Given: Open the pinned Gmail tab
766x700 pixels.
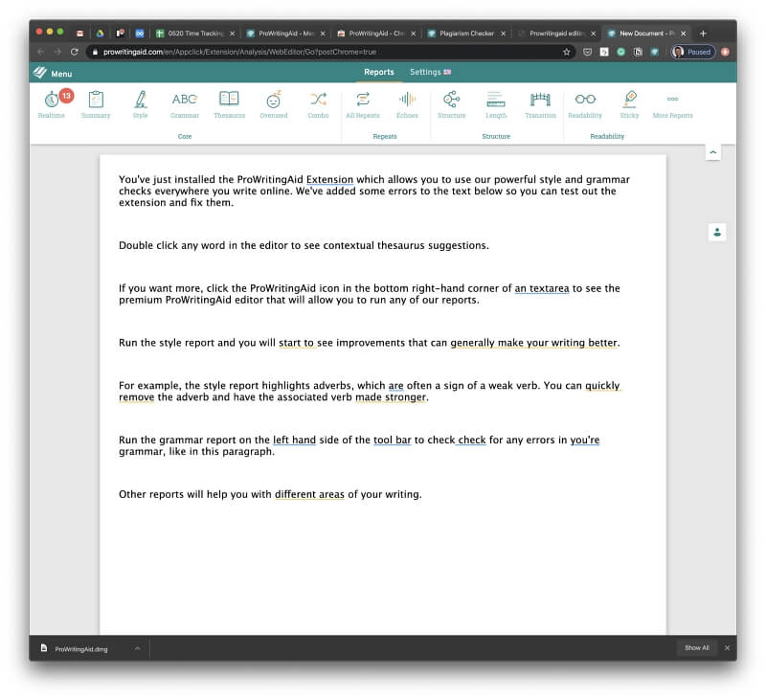Looking at the screenshot, I should click(x=80, y=34).
